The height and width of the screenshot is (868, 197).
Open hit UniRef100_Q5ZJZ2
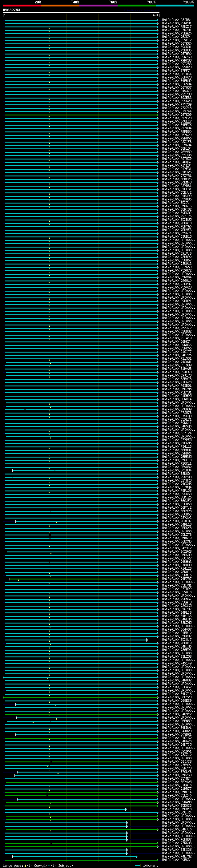[x=176, y=328]
